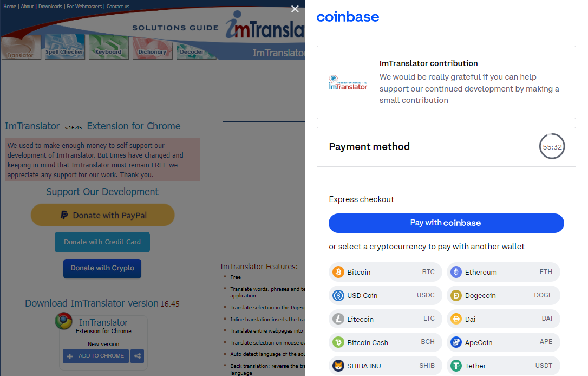The height and width of the screenshot is (376, 588).
Task: Click Donate with Credit Card
Action: (x=102, y=242)
